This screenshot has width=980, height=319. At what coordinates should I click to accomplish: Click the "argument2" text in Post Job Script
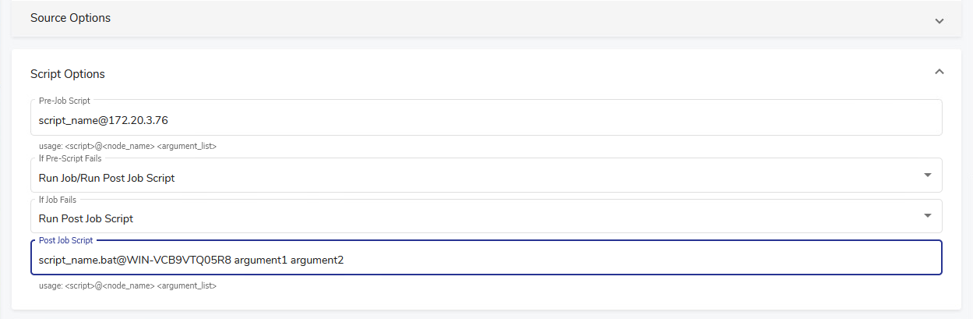click(x=317, y=260)
